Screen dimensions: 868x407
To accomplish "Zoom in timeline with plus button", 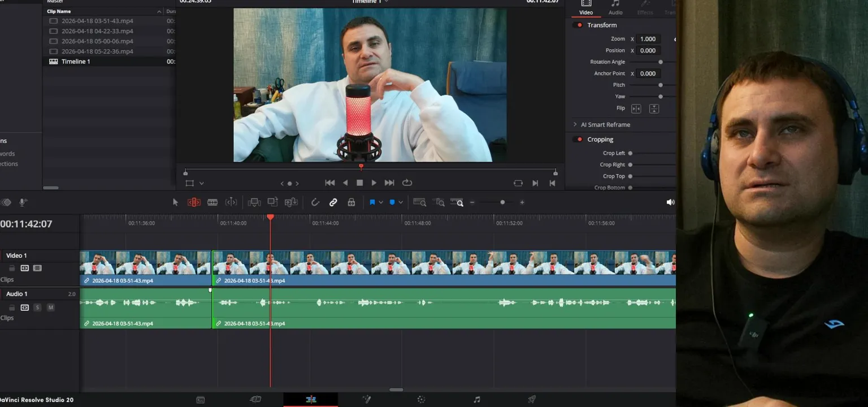I will [x=522, y=202].
